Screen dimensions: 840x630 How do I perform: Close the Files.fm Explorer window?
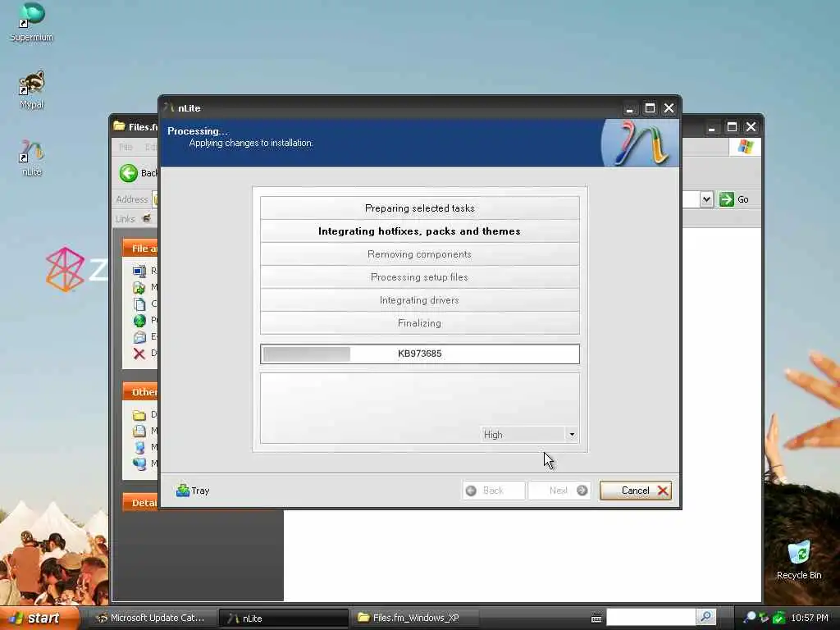click(x=751, y=127)
